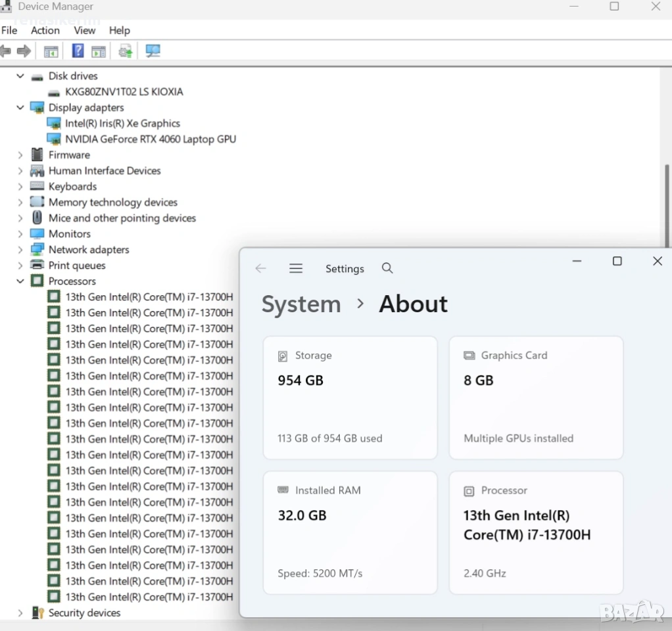Viewport: 672px width, 631px height.
Task: Click the Settings search magnifier icon
Action: pyautogui.click(x=387, y=268)
